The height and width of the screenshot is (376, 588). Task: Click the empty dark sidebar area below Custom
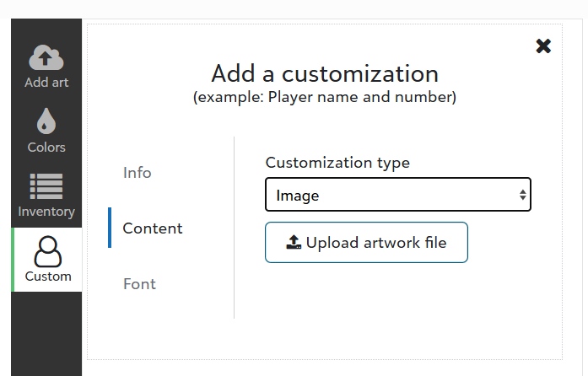[x=46, y=333]
